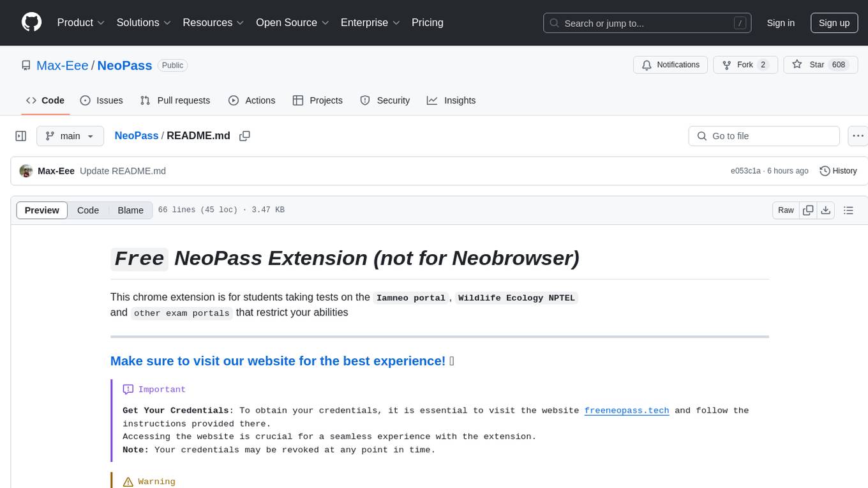Click the Wildlife Ecology NPTEL code label
This screenshot has width=868, height=488.
tap(516, 298)
